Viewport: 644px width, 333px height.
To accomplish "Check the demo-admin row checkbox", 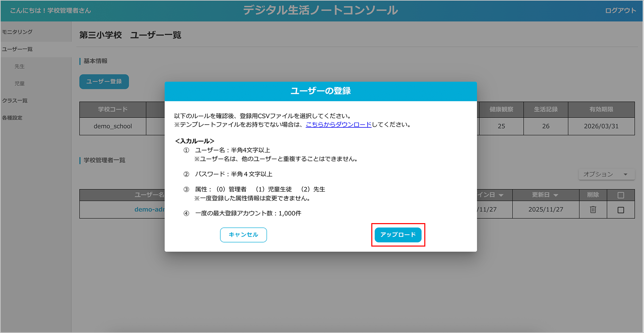I will point(621,210).
